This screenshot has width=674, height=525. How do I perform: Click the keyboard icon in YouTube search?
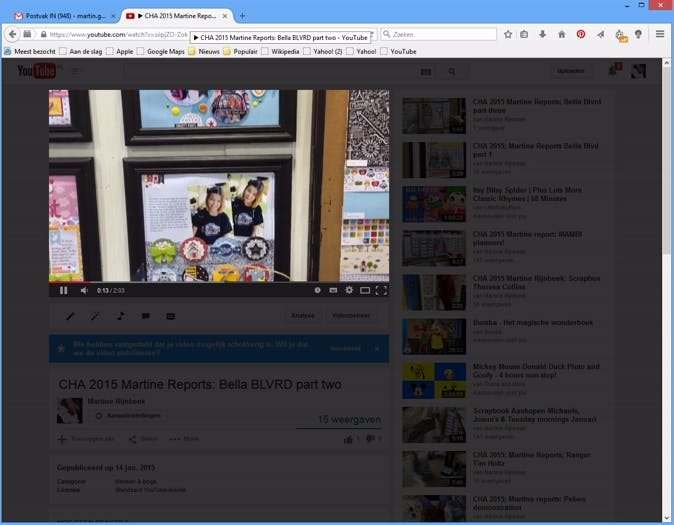426,72
